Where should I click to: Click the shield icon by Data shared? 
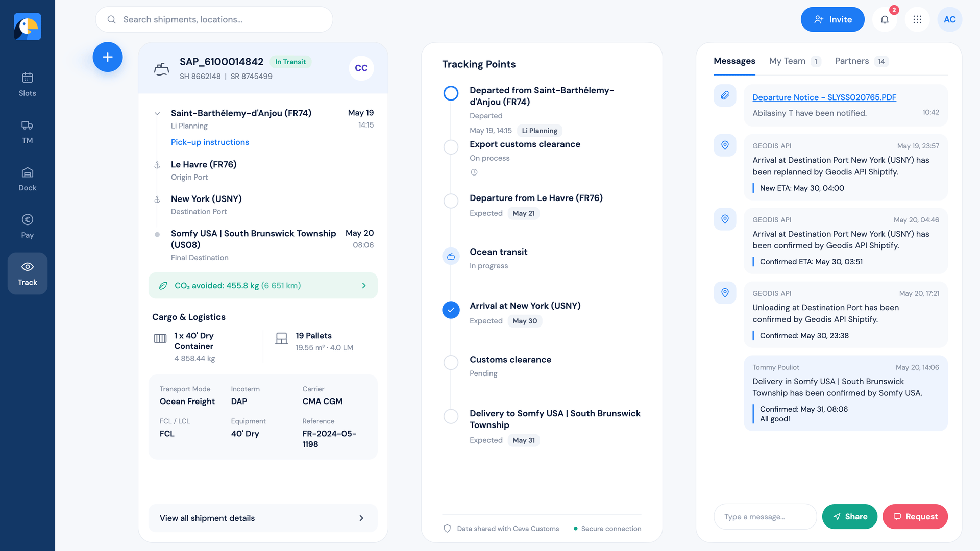tap(447, 529)
